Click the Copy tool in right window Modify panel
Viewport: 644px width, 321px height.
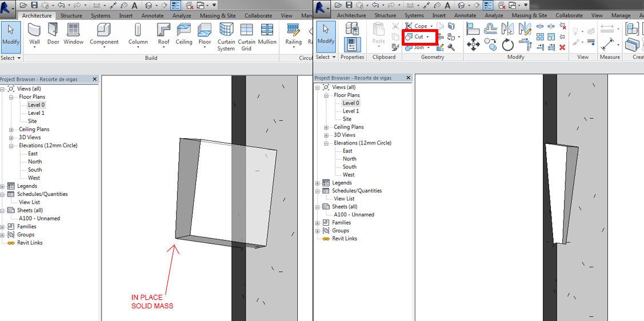(x=491, y=44)
